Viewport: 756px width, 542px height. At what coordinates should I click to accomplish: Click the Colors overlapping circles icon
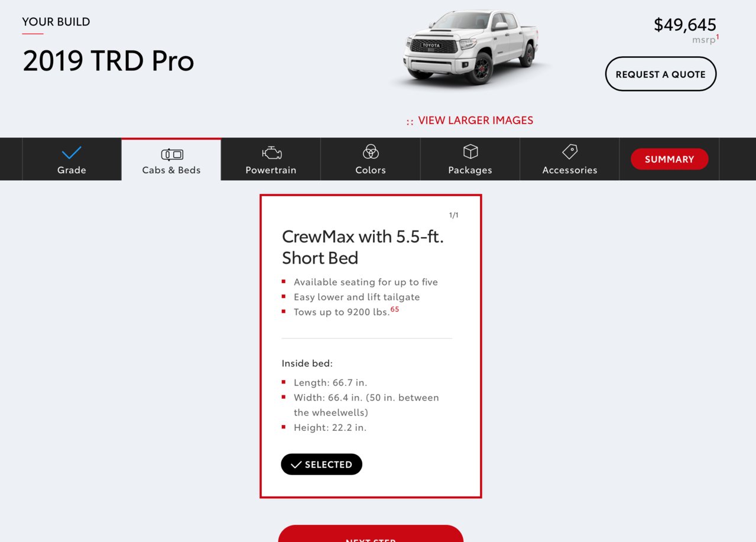(371, 152)
